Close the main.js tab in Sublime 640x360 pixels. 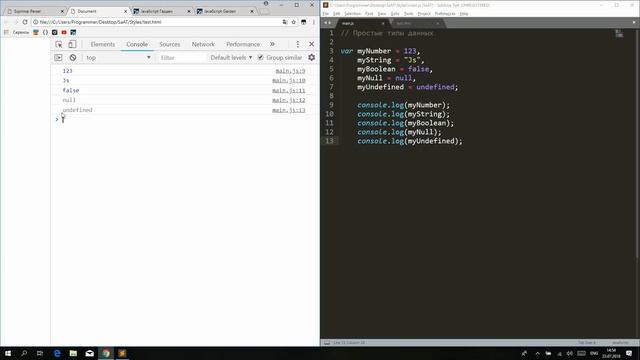pyautogui.click(x=383, y=23)
